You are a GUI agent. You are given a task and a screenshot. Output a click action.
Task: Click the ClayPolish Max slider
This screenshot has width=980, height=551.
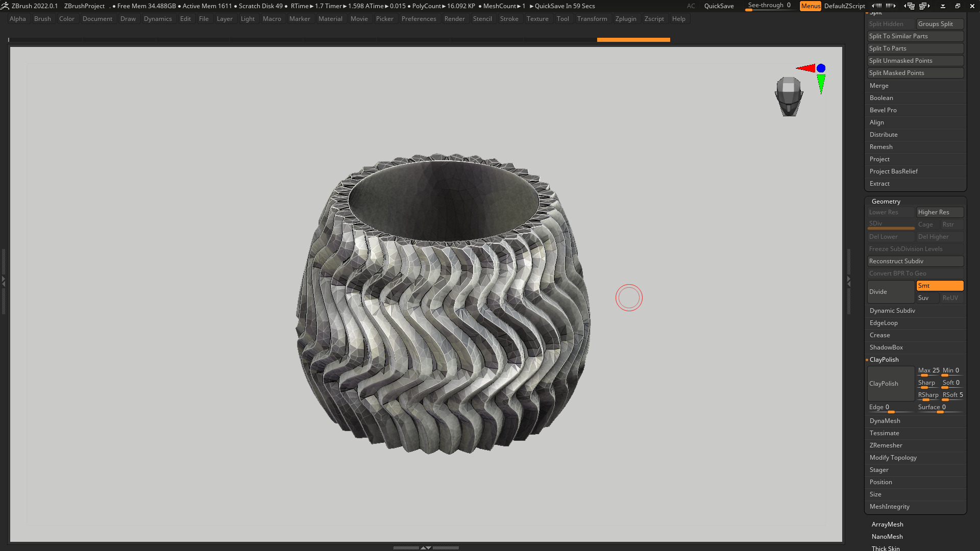pos(928,371)
